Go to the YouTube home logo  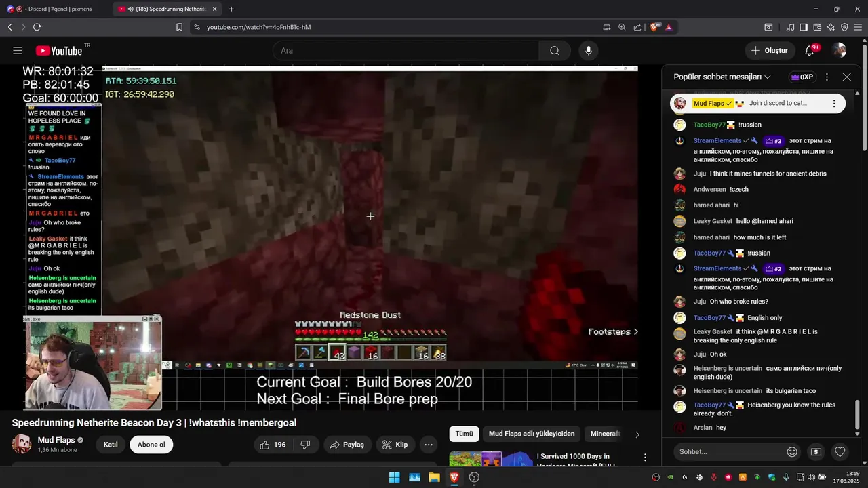pyautogui.click(x=59, y=51)
